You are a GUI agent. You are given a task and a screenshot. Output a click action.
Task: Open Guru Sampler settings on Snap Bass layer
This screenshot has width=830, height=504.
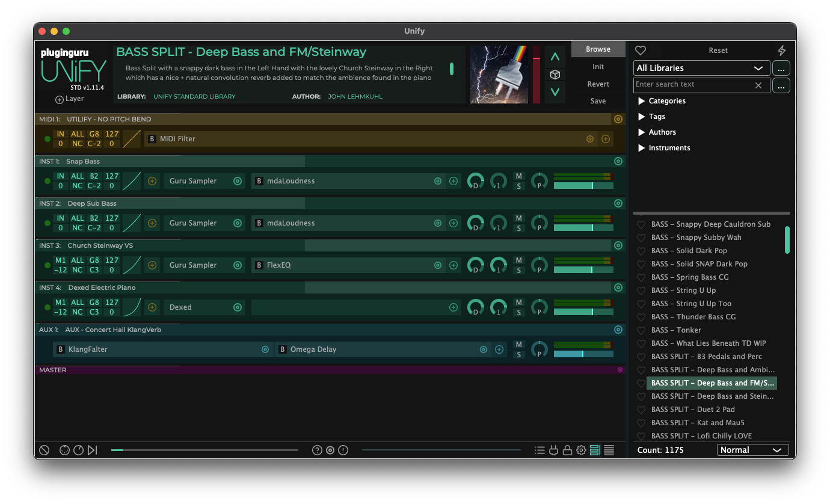click(238, 181)
